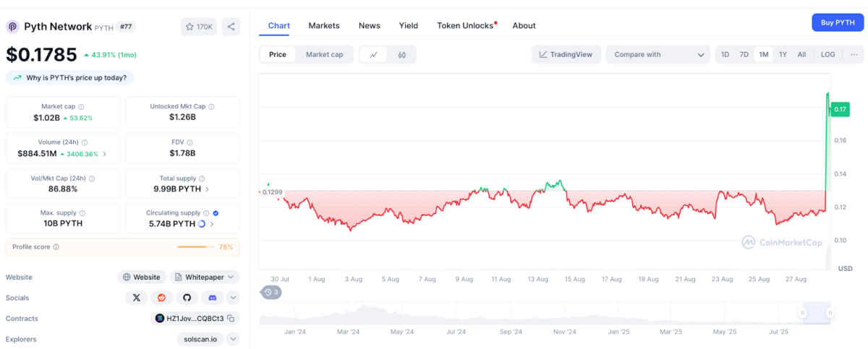Open the Compare with dropdown
Image resolution: width=868 pixels, height=349 pixels.
(658, 54)
